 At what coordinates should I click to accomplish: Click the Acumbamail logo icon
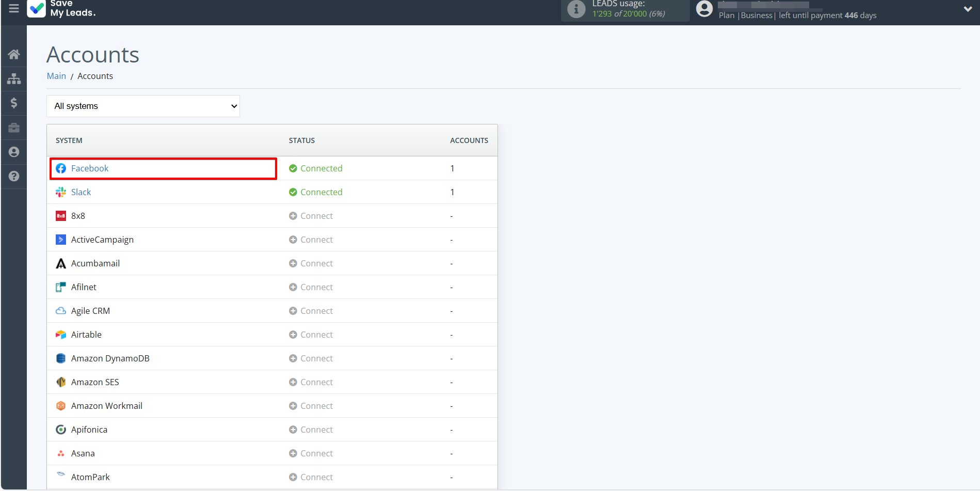tap(61, 263)
